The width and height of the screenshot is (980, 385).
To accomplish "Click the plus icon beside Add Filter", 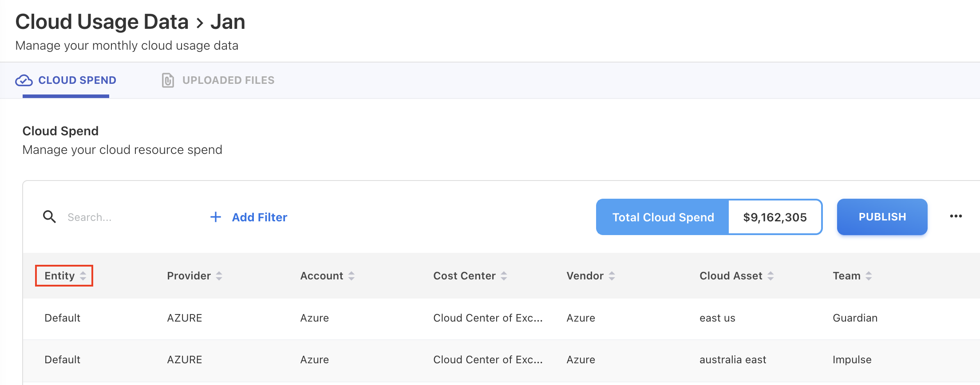I will (x=215, y=217).
